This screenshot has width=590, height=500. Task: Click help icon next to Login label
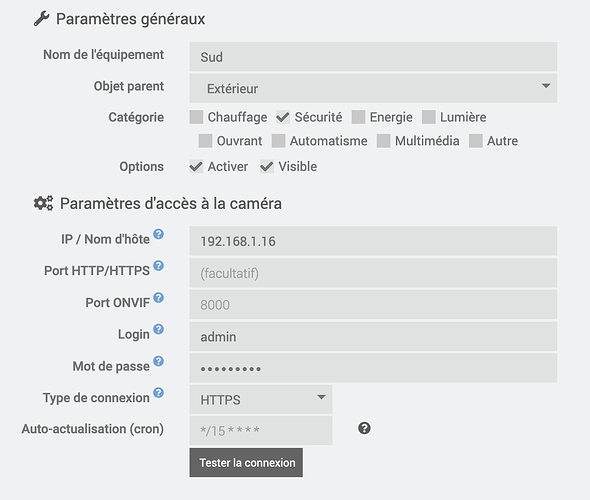(x=159, y=329)
